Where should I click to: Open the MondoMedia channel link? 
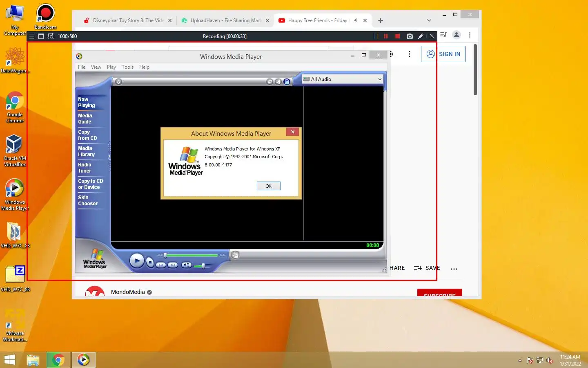tap(128, 292)
